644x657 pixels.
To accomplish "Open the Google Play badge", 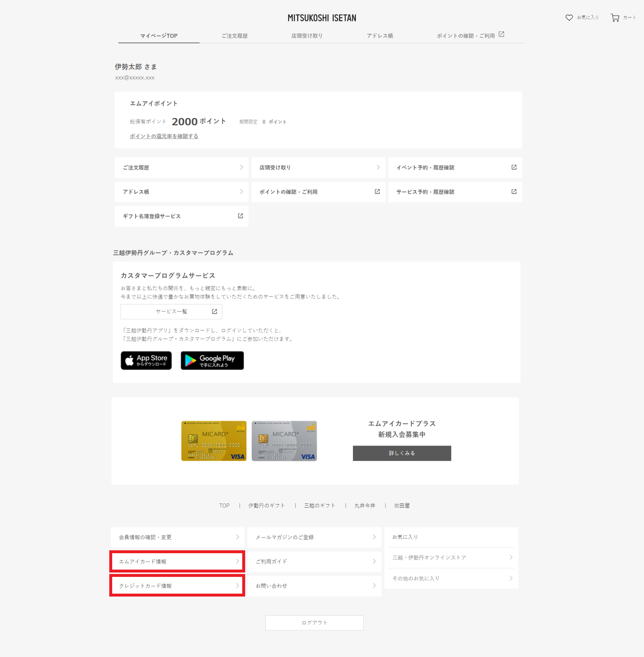I will click(x=212, y=360).
